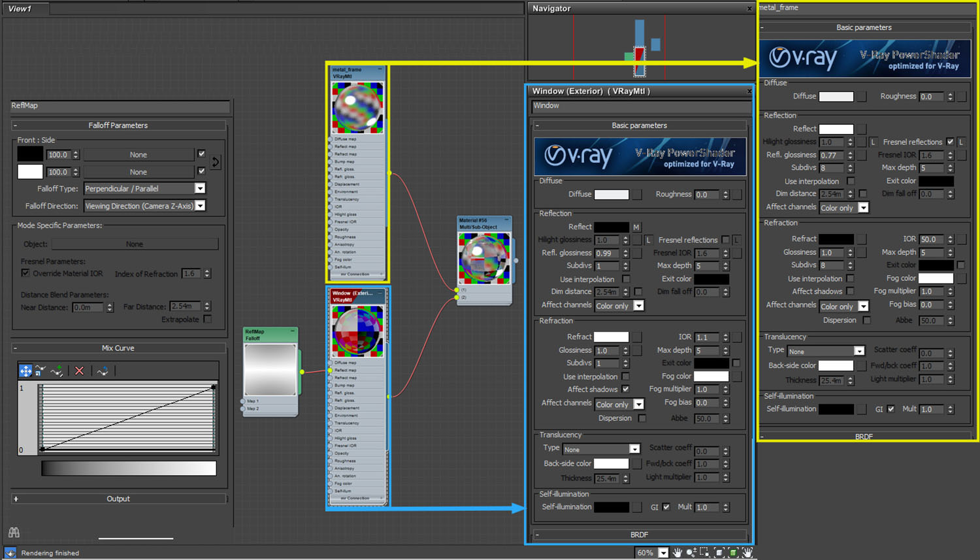Select the Multi/Sub-Object material node preview
980x560 pixels.
(484, 257)
